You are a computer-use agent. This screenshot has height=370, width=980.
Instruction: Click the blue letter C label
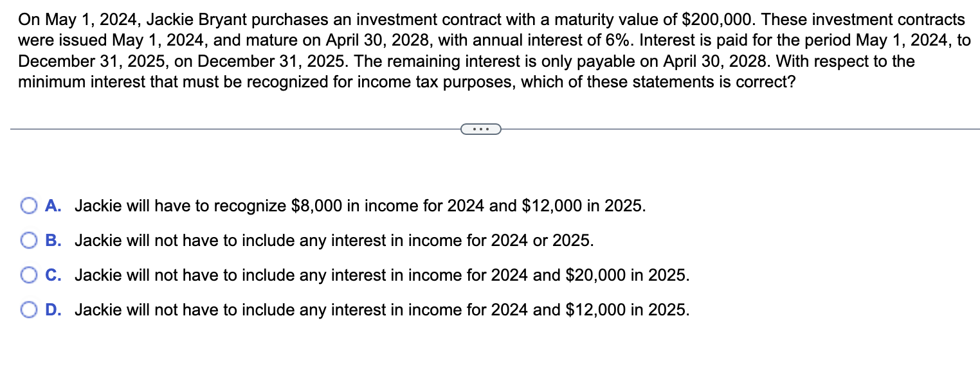pyautogui.click(x=53, y=275)
